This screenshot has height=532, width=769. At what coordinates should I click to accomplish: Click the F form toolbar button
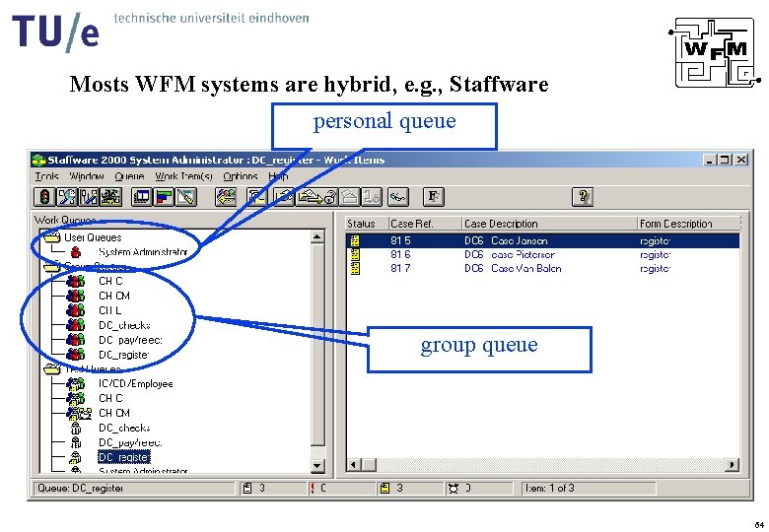click(434, 197)
